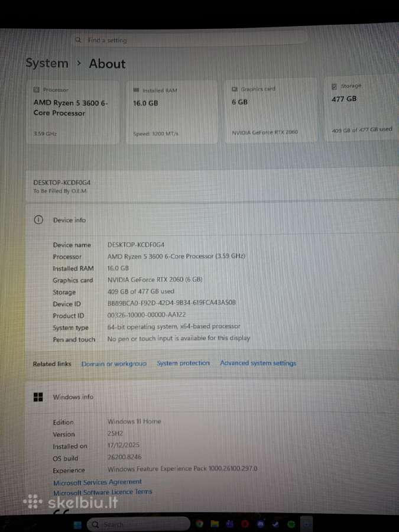
Task: Select Installed RAM value 16.0 GB in Device info
Action: pyautogui.click(x=118, y=268)
